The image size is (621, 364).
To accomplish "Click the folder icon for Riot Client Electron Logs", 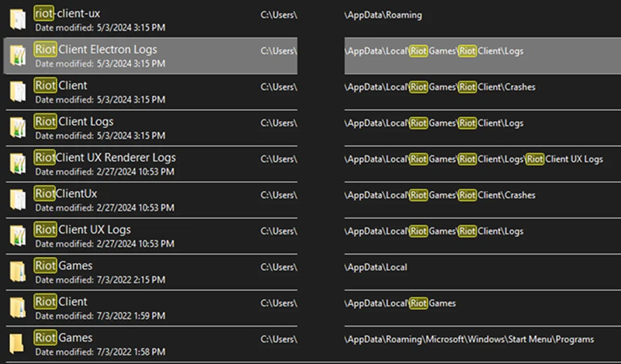I will point(18,55).
